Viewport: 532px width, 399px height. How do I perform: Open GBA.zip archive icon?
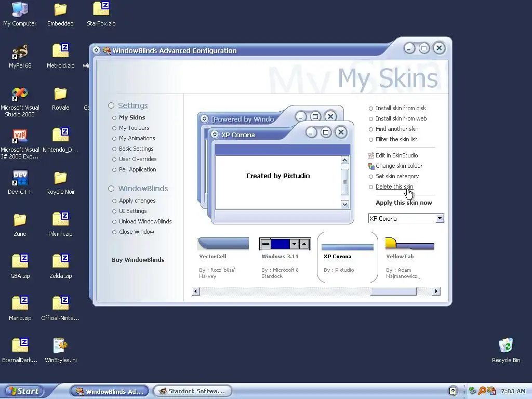click(x=20, y=267)
